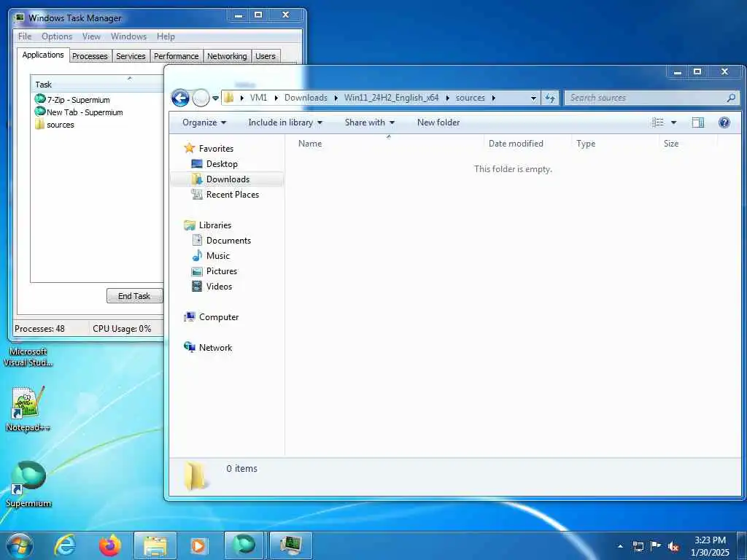Click the folder icon in the address bar
Viewport: 747px width, 560px height.
pyautogui.click(x=229, y=98)
